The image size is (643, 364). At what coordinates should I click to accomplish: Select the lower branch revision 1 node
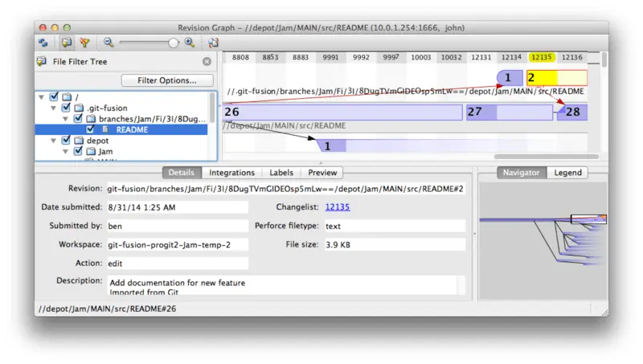(x=331, y=146)
